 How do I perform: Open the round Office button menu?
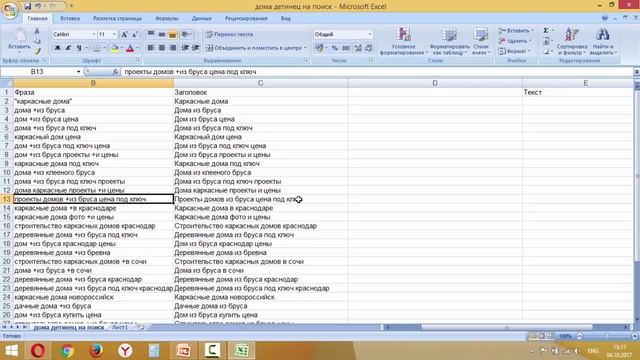9,10
